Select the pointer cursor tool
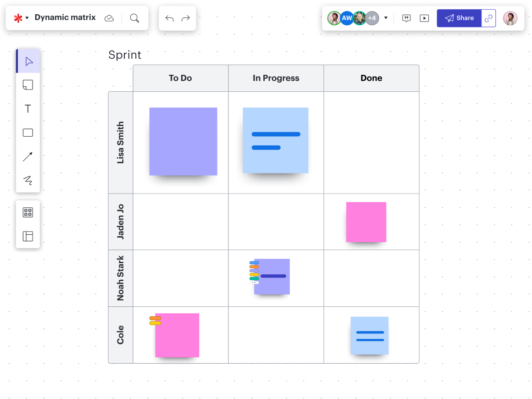 [x=28, y=61]
